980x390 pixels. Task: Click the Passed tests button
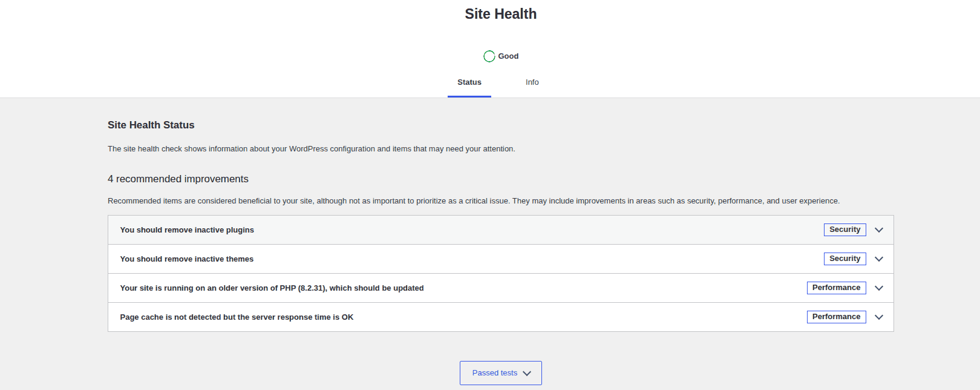pyautogui.click(x=501, y=373)
